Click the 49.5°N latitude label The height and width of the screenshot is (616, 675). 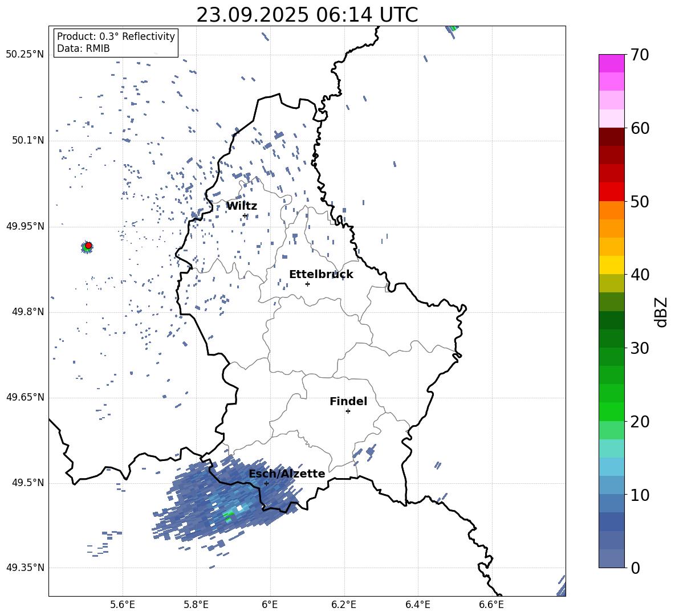28,483
